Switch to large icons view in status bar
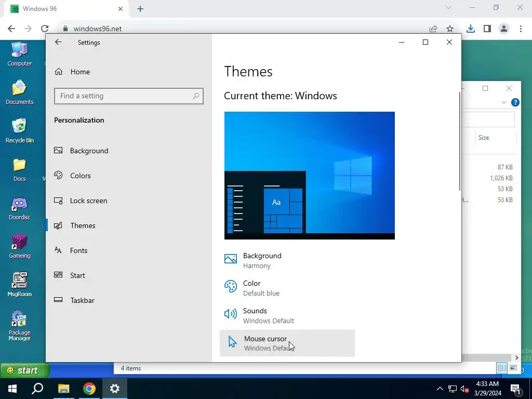 [513, 368]
